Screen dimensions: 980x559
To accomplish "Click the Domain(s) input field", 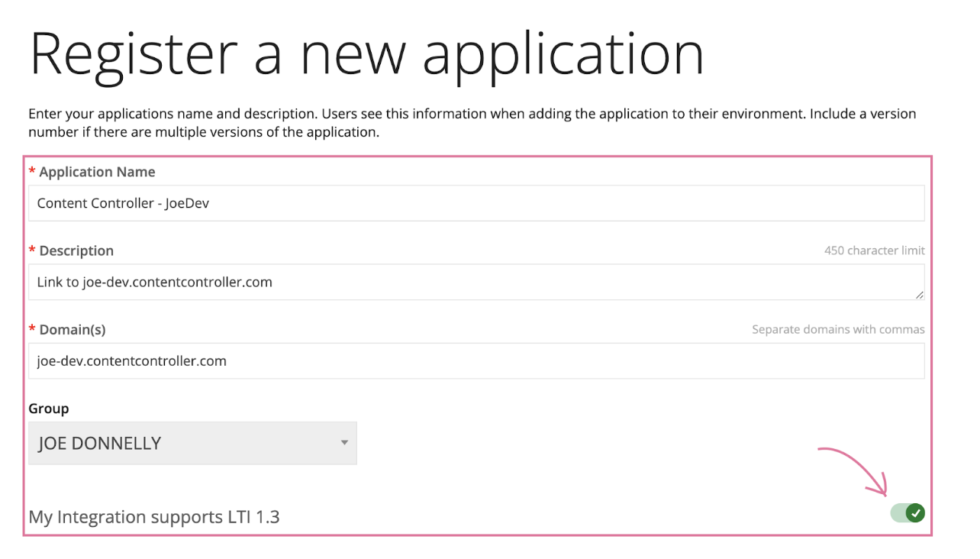I will pyautogui.click(x=476, y=360).
